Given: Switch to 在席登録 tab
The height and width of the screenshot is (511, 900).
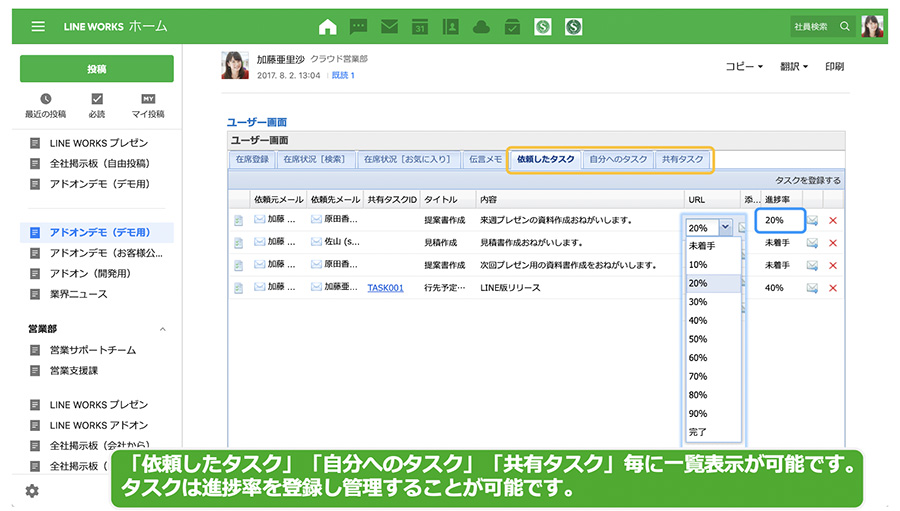Looking at the screenshot, I should coord(252,160).
